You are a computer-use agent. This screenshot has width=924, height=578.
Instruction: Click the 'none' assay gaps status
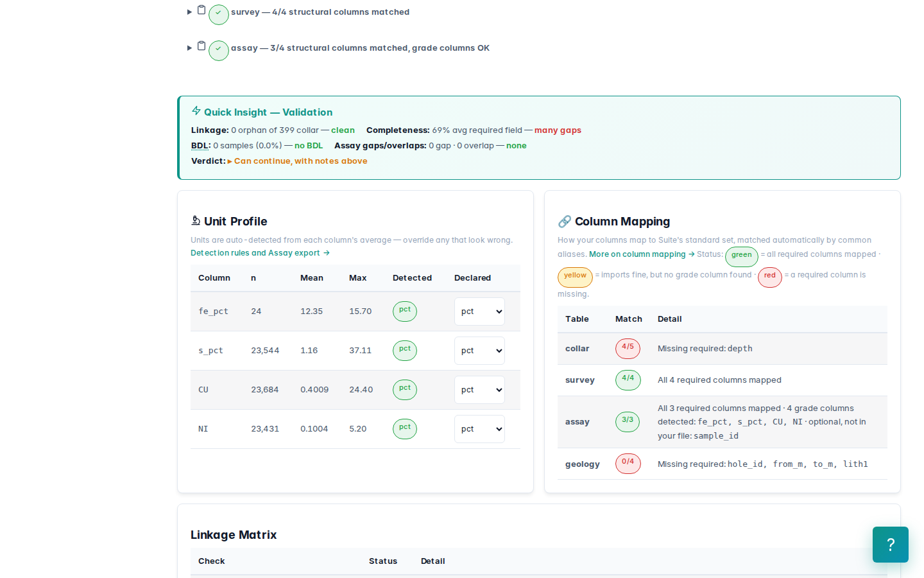[x=517, y=146]
